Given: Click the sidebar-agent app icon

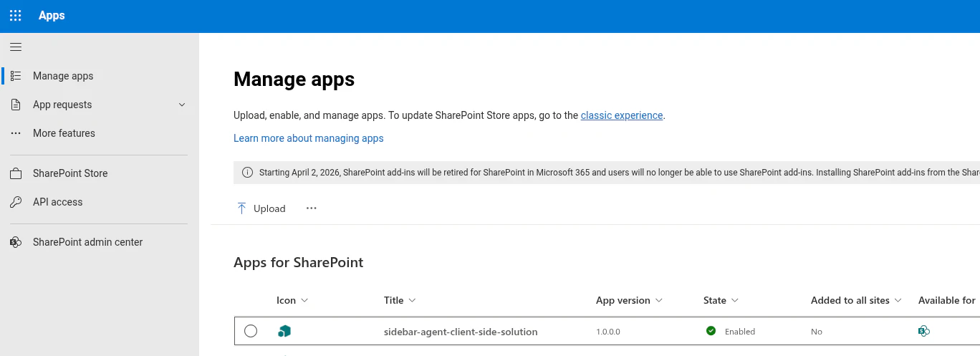Looking at the screenshot, I should click(284, 331).
